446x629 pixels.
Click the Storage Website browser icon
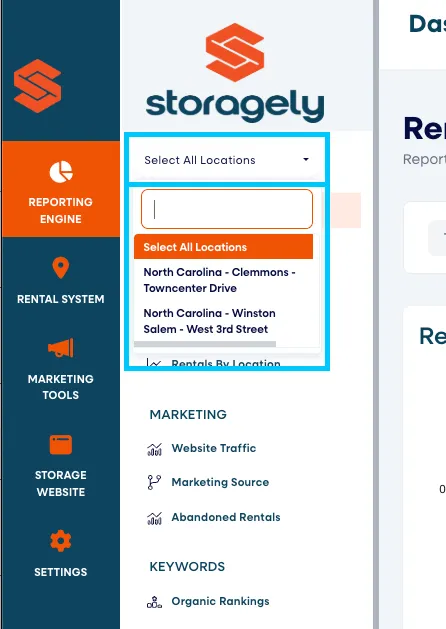pyautogui.click(x=61, y=444)
